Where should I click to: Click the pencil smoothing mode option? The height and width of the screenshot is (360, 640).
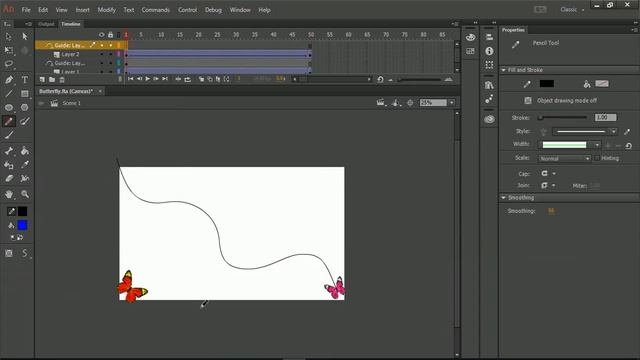24,253
